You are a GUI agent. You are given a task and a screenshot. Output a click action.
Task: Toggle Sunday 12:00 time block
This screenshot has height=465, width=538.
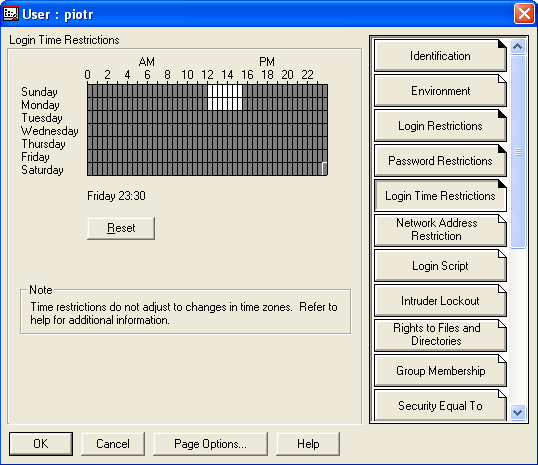[210, 91]
